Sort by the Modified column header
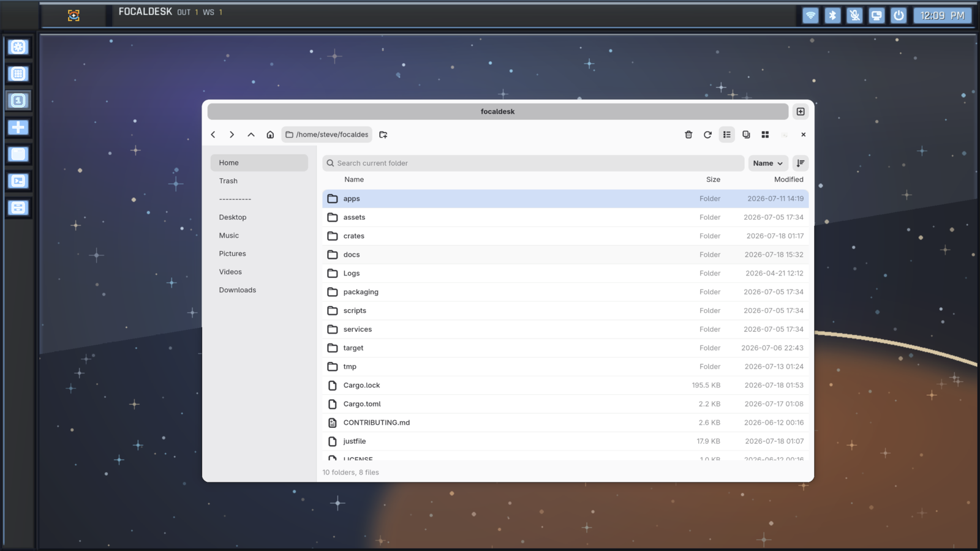Image resolution: width=980 pixels, height=551 pixels. [x=788, y=179]
